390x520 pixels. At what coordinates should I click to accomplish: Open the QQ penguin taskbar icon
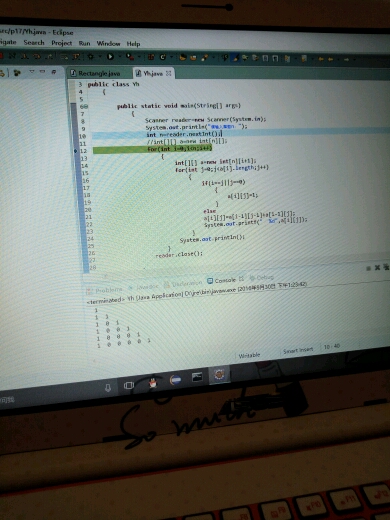tap(153, 383)
